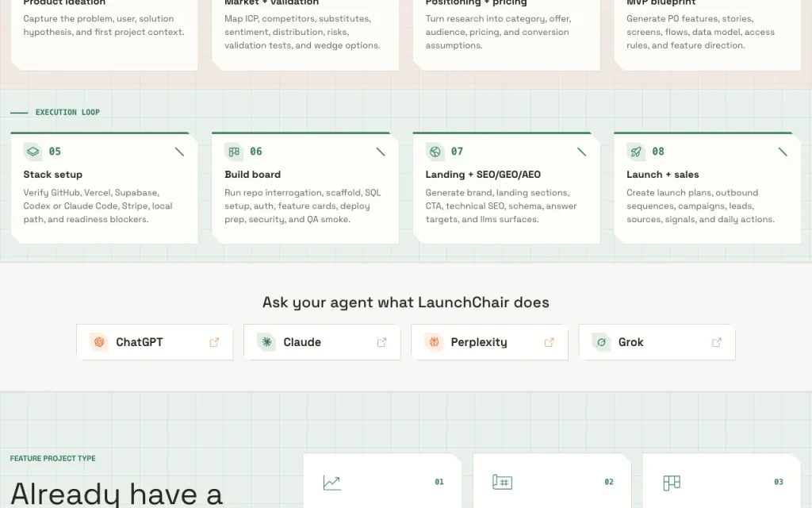Click the 01 number on feature card
The width and height of the screenshot is (812, 508).
(439, 482)
